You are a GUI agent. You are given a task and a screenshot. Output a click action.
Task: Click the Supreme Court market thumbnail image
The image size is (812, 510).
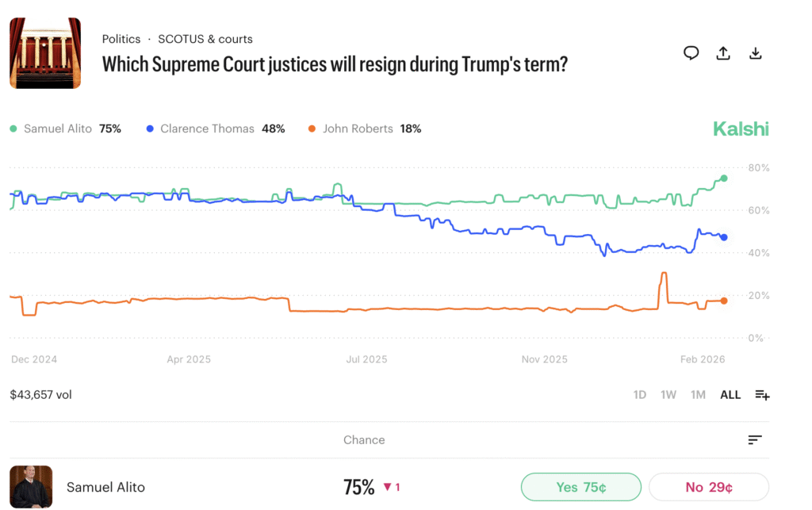(x=44, y=52)
